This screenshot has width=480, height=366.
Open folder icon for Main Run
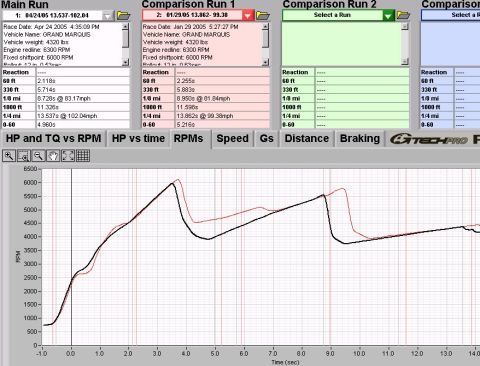[123, 15]
